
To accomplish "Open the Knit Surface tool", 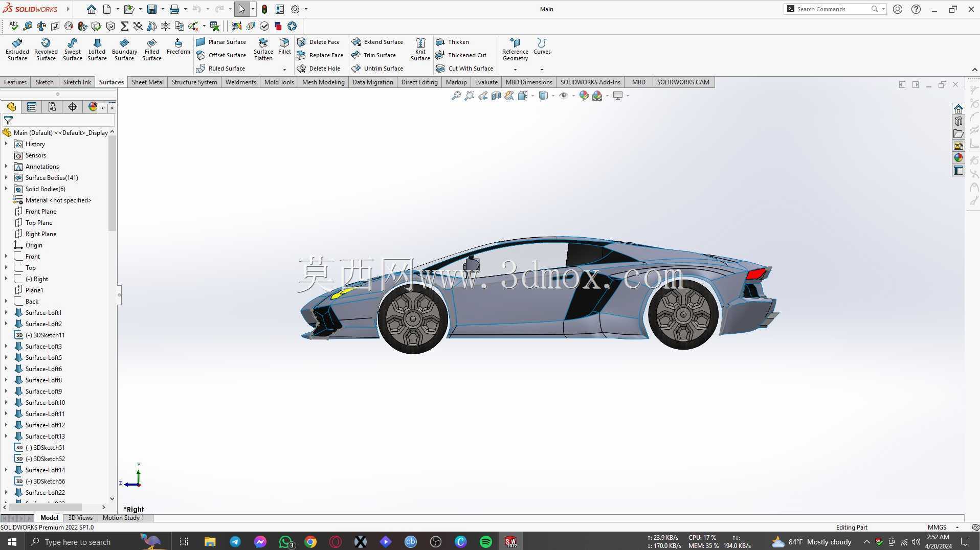I will coord(420,50).
